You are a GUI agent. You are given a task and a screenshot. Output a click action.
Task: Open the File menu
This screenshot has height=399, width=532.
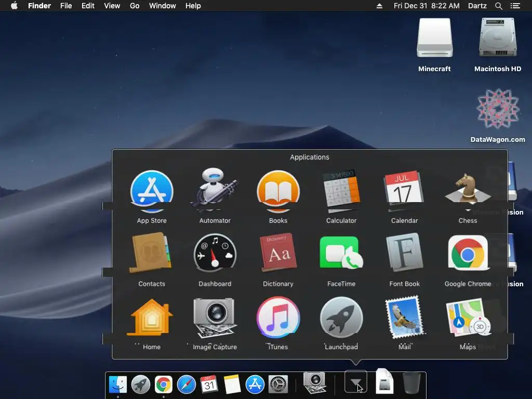click(x=66, y=6)
